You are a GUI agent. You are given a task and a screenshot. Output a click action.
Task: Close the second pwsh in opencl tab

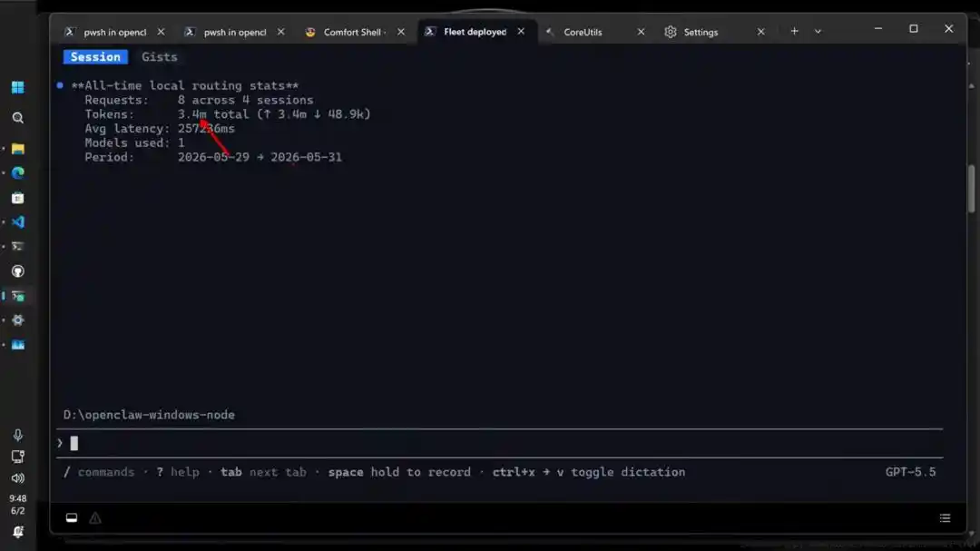pyautogui.click(x=280, y=32)
